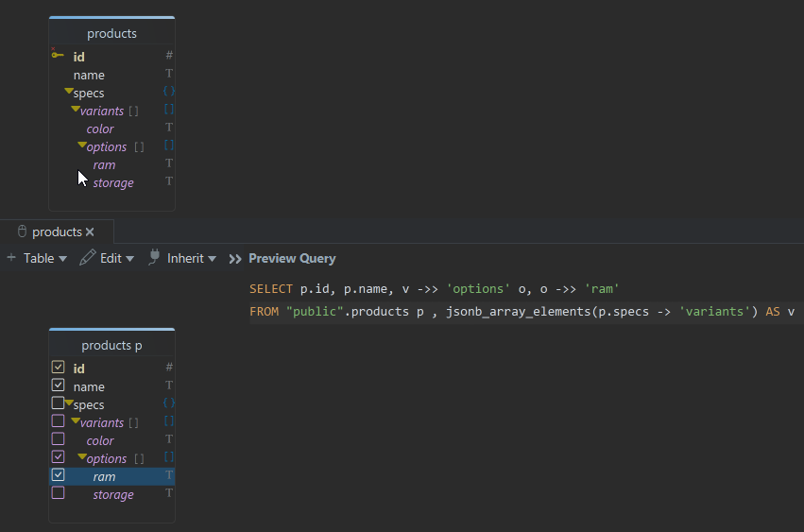Collapse variants node in products p table

(76, 421)
